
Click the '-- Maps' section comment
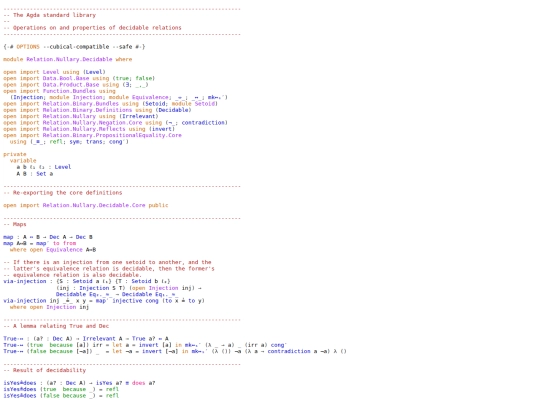pos(15,224)
